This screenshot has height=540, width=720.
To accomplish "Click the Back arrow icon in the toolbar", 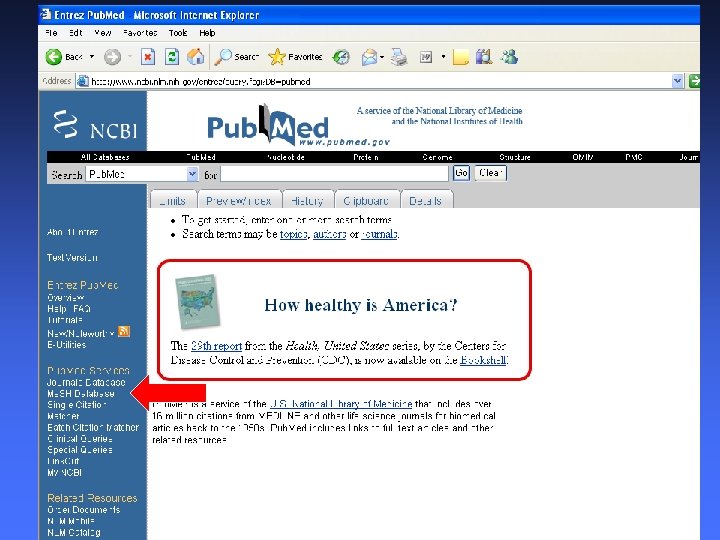I will pos(54,57).
